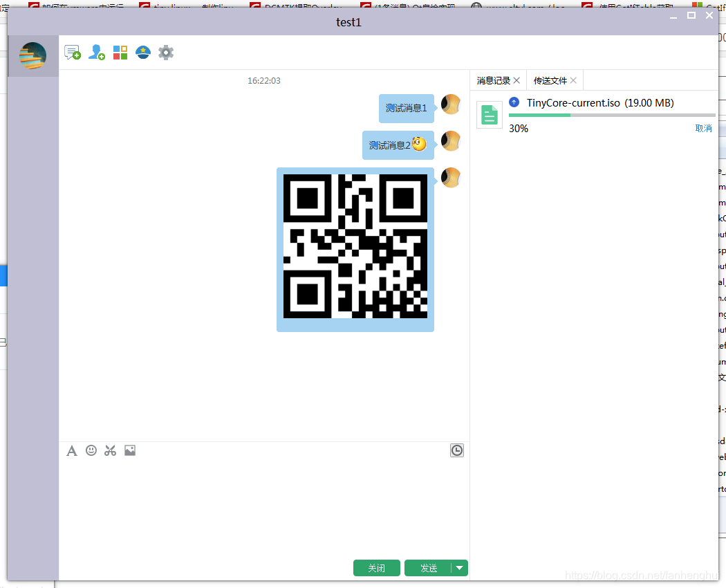726x588 pixels.
Task: Switch to the 传送文件 tab
Action: pyautogui.click(x=550, y=81)
